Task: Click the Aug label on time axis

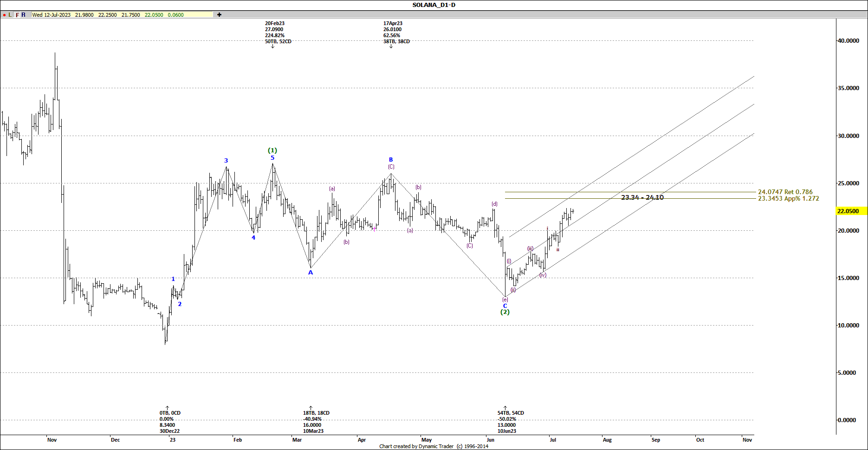Action: 607,440
